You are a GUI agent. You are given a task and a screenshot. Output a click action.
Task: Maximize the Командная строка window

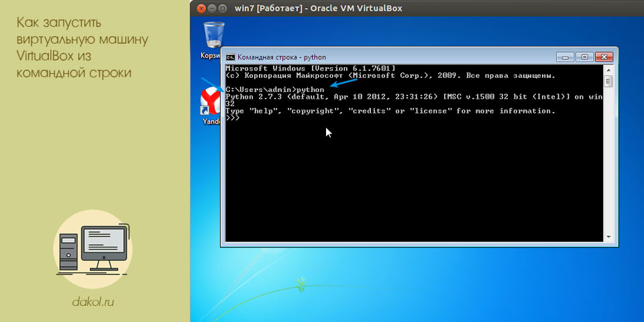click(x=584, y=57)
